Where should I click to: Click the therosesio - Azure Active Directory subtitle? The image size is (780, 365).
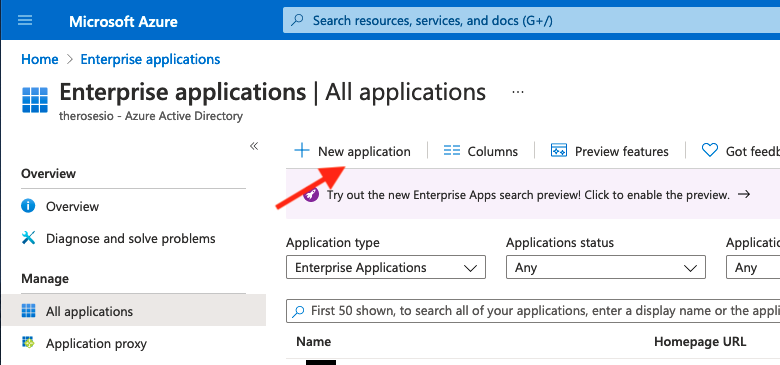click(151, 116)
